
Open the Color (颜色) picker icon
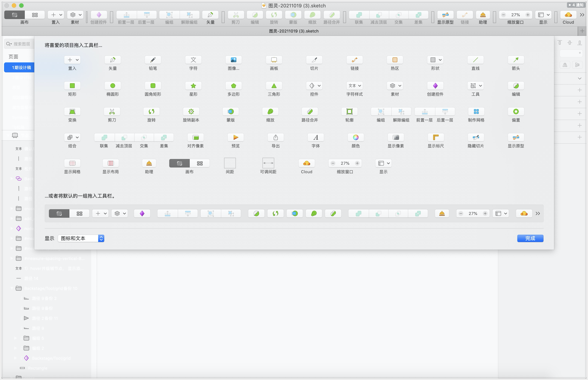pyautogui.click(x=355, y=137)
